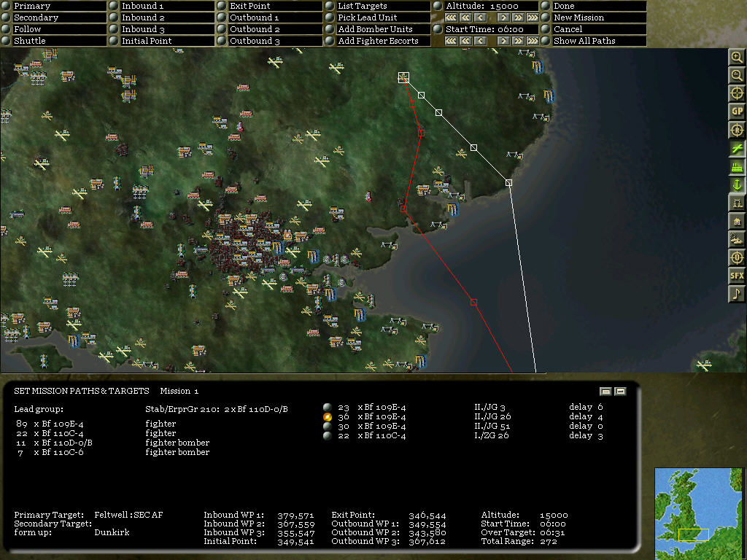Select the Secondary target option
The height and width of the screenshot is (560, 747).
[53, 17]
